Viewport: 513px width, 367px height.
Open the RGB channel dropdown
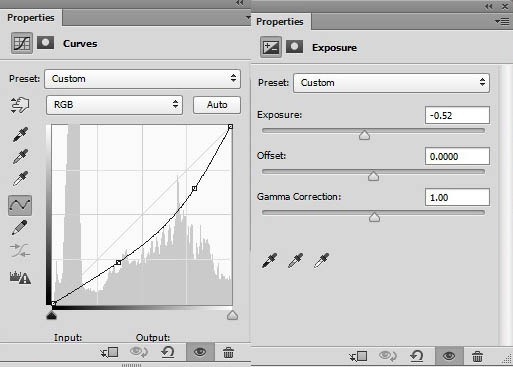pos(114,105)
